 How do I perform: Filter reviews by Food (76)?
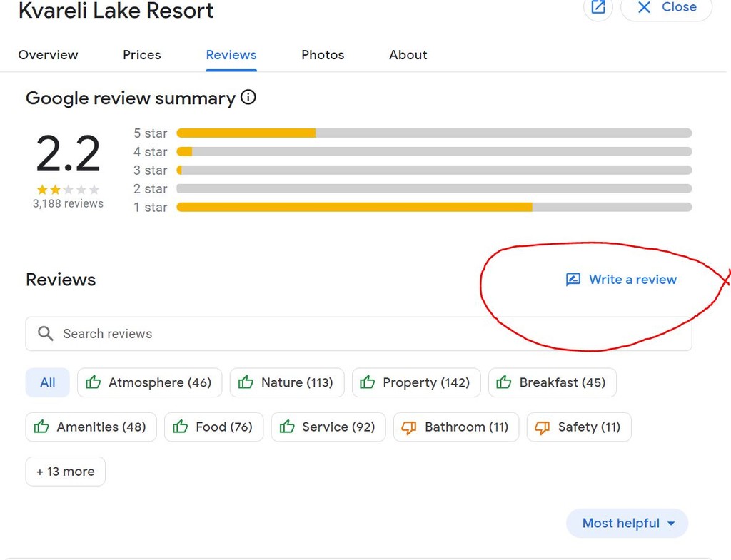click(x=214, y=427)
